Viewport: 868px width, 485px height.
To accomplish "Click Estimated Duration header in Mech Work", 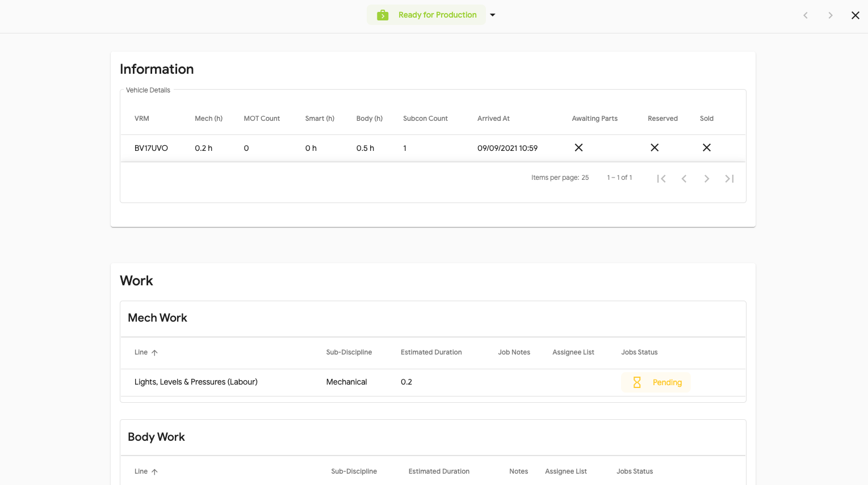I will coord(431,352).
